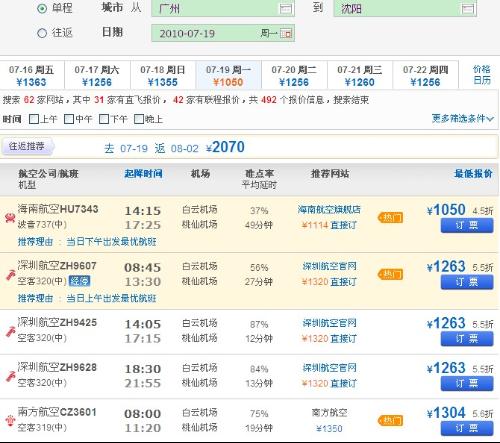
Task: Click 经停 stopover badge on ZH9607
Action: 79,281
